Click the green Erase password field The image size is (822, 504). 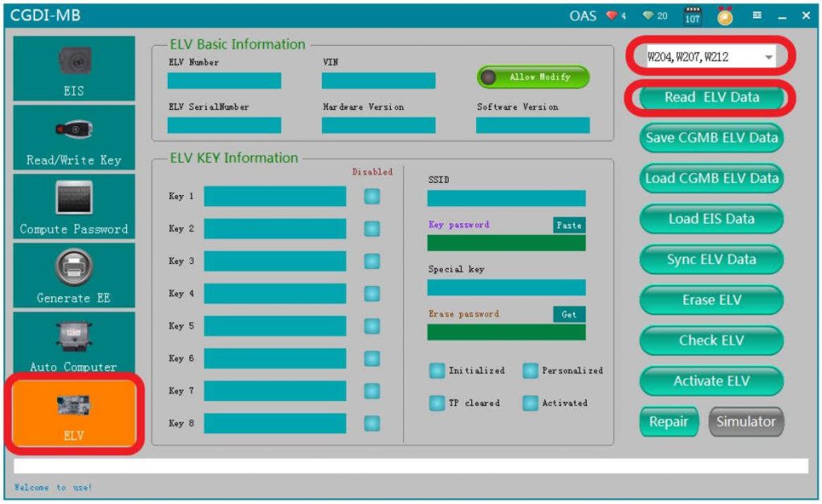pyautogui.click(x=507, y=332)
